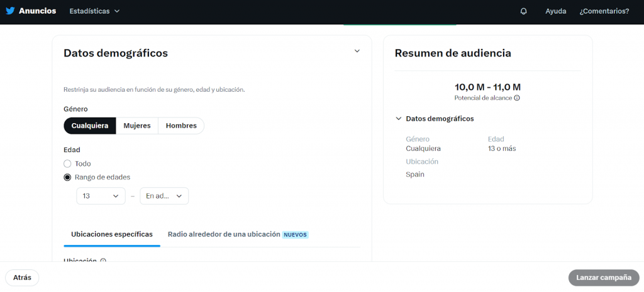644x292 pixels.
Task: Click the Atrás button
Action: (x=22, y=278)
